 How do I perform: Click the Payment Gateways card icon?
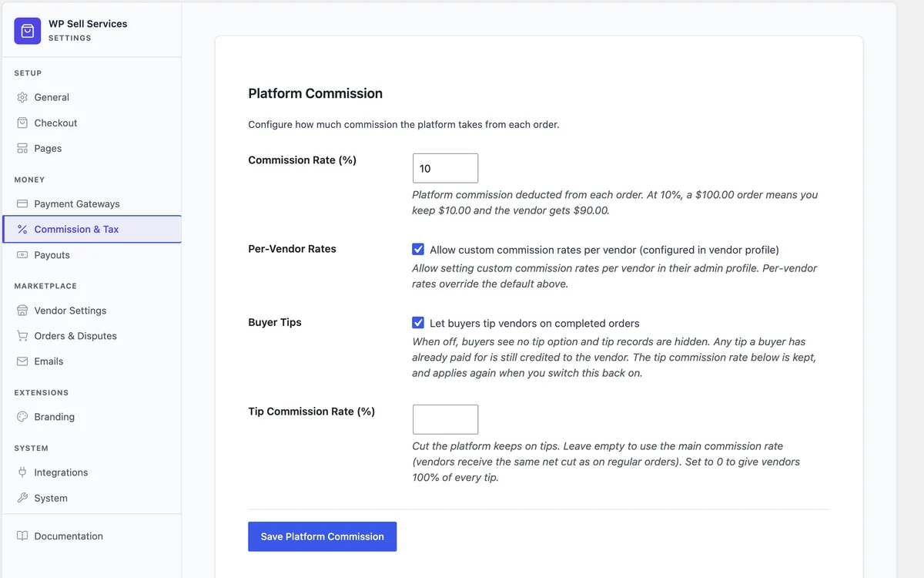pos(22,203)
